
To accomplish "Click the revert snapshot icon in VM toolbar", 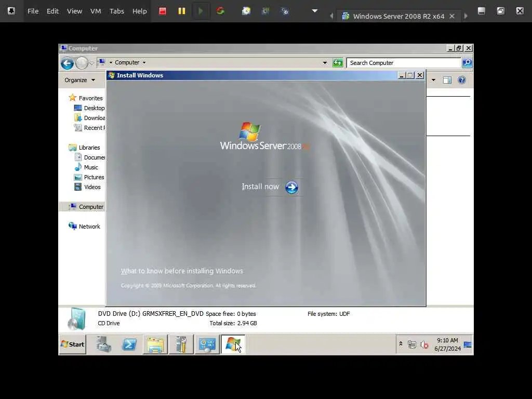I will [265, 11].
